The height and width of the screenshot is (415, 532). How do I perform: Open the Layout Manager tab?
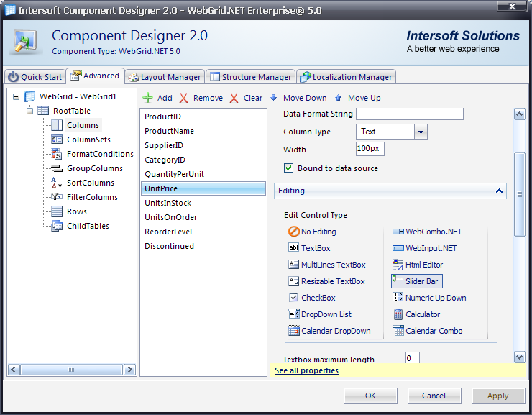coord(165,77)
